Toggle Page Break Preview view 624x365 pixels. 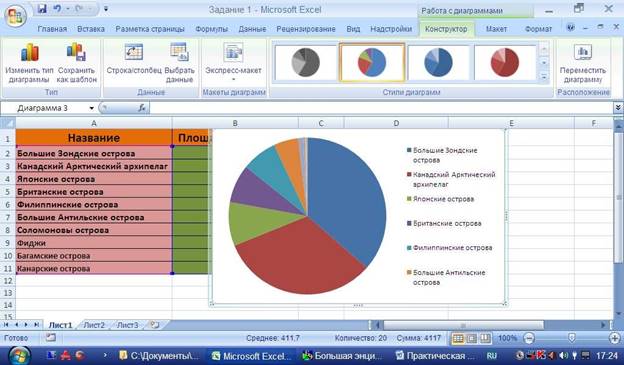pos(485,338)
